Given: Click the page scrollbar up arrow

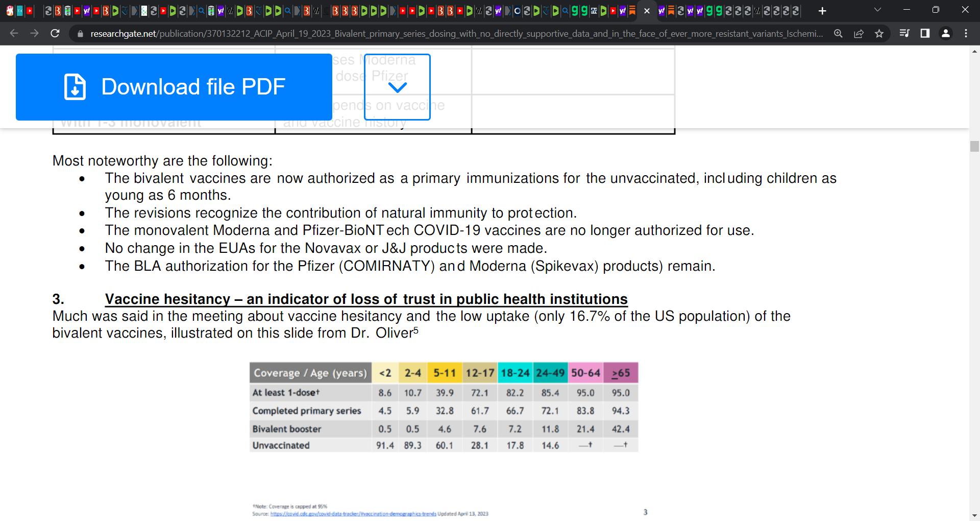Looking at the screenshot, I should pos(974,52).
